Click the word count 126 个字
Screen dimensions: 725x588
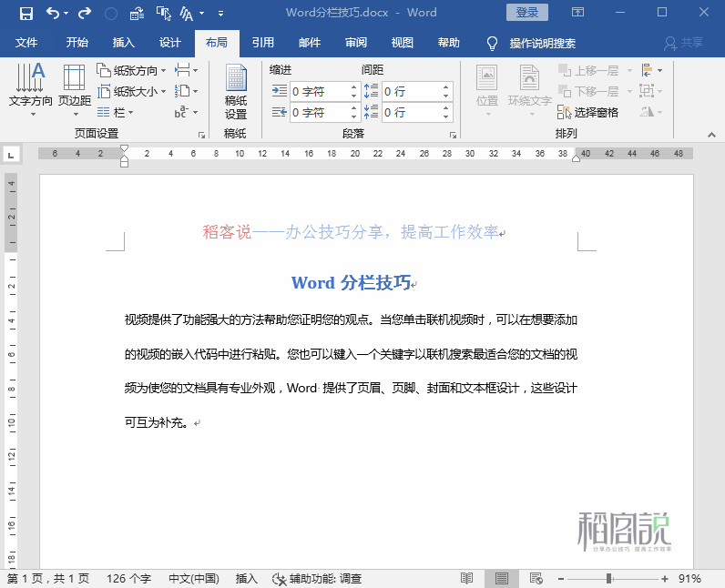128,579
